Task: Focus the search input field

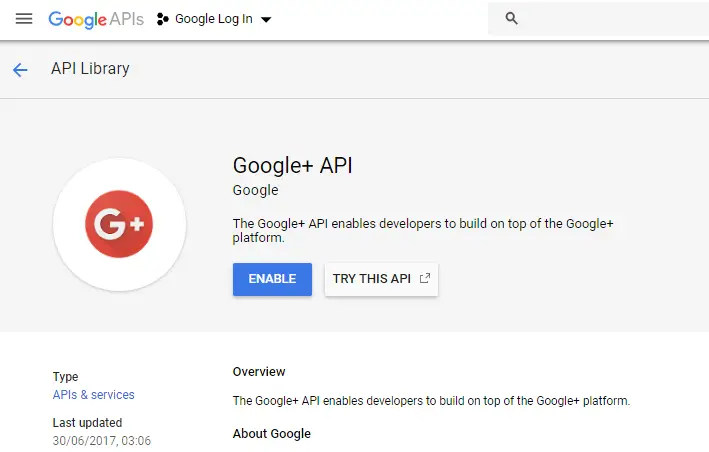Action: (598, 19)
